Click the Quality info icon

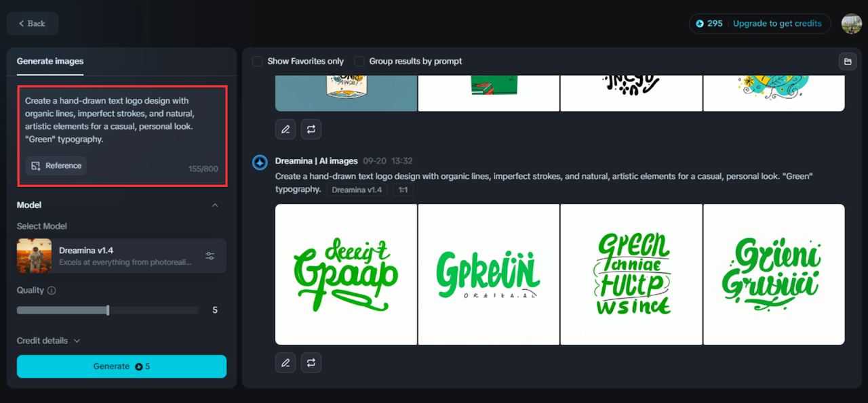coord(52,291)
